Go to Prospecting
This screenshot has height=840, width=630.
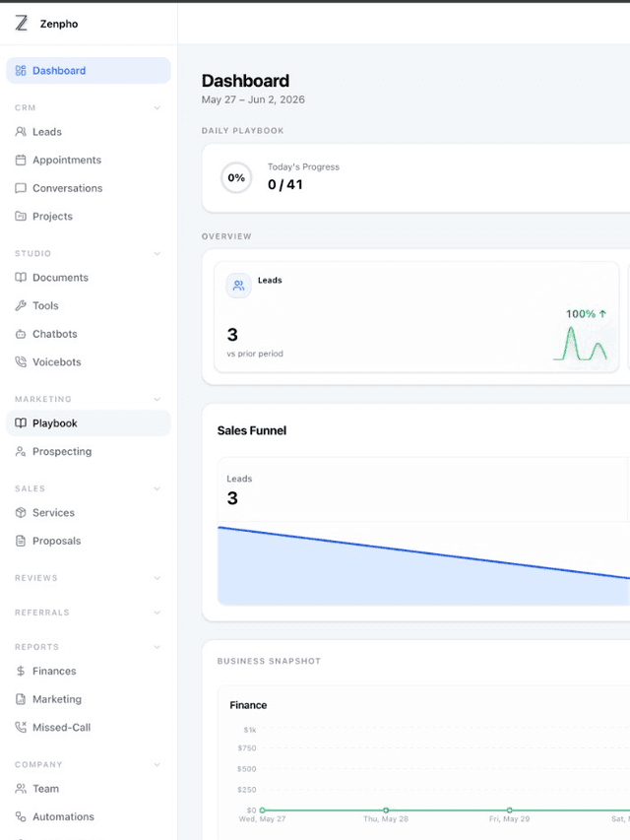pyautogui.click(x=89, y=452)
